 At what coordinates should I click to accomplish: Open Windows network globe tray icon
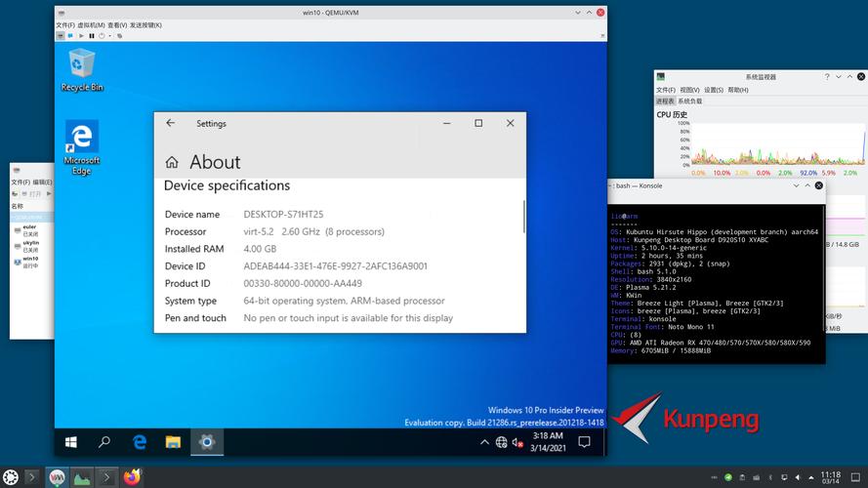[501, 442]
